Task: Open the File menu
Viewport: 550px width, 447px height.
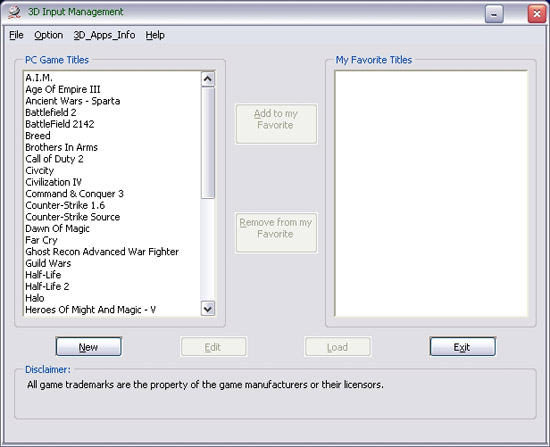Action: coord(16,35)
